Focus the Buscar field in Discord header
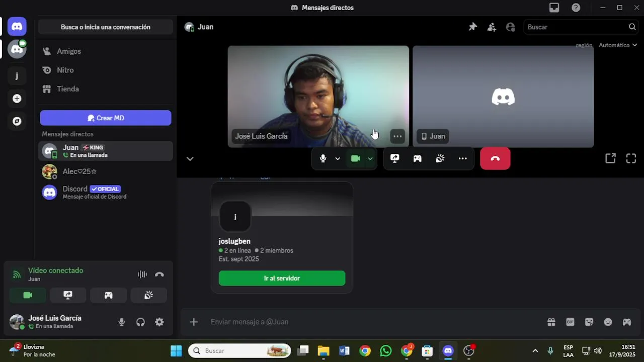 coord(582,27)
